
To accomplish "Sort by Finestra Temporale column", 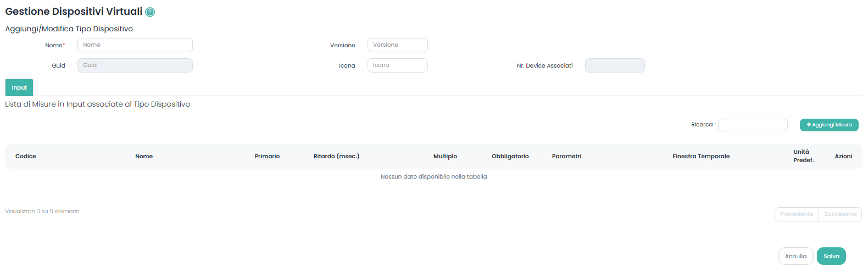I will pyautogui.click(x=700, y=157).
